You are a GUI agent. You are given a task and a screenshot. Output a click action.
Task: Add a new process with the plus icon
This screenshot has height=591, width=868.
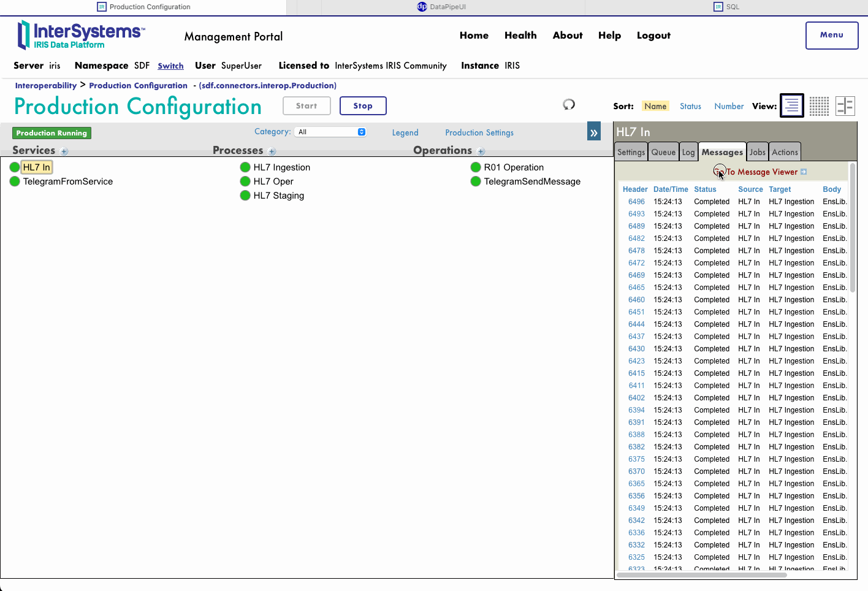[272, 151]
